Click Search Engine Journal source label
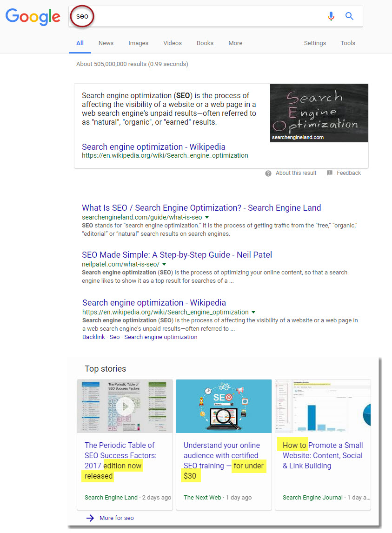392x533 pixels. pos(312,497)
